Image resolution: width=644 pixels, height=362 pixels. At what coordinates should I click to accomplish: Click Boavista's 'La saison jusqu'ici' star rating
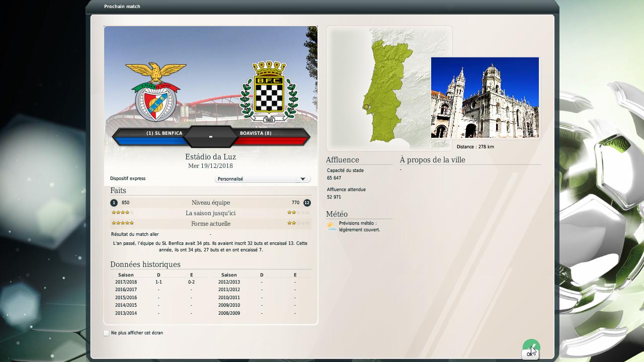click(298, 213)
